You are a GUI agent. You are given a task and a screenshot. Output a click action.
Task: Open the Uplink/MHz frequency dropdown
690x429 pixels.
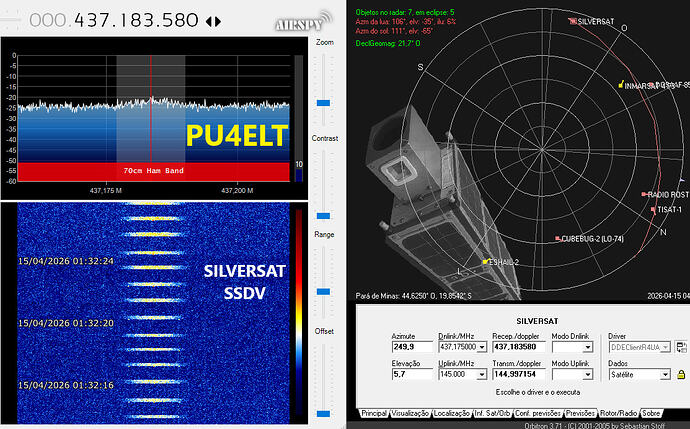(x=482, y=374)
